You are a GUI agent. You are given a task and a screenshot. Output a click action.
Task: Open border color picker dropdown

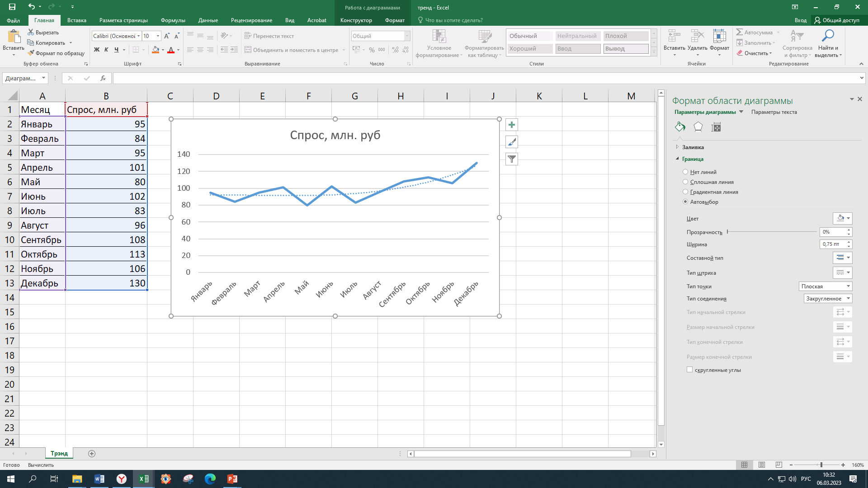tap(842, 218)
